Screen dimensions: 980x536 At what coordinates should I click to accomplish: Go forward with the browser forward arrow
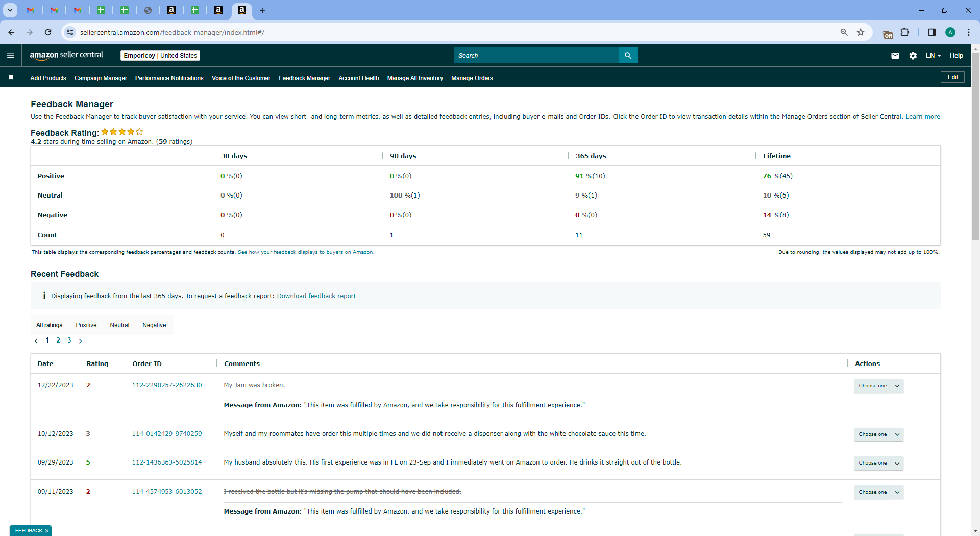(30, 32)
